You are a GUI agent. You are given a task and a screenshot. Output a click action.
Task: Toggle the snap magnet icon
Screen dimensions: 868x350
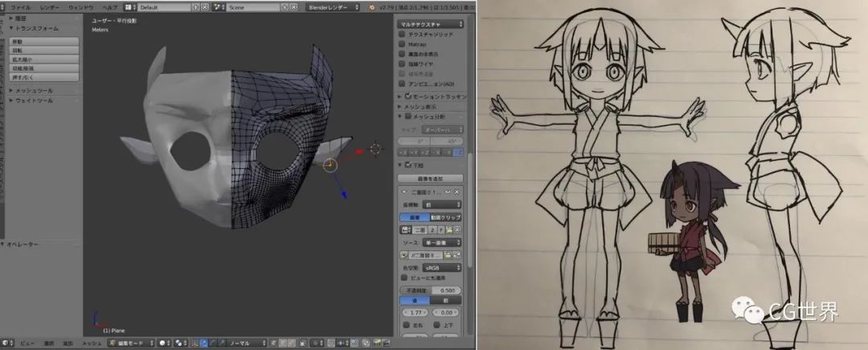tap(331, 344)
